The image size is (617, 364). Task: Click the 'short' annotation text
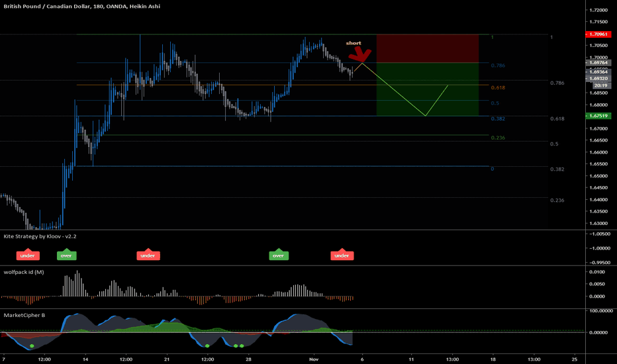pos(354,43)
